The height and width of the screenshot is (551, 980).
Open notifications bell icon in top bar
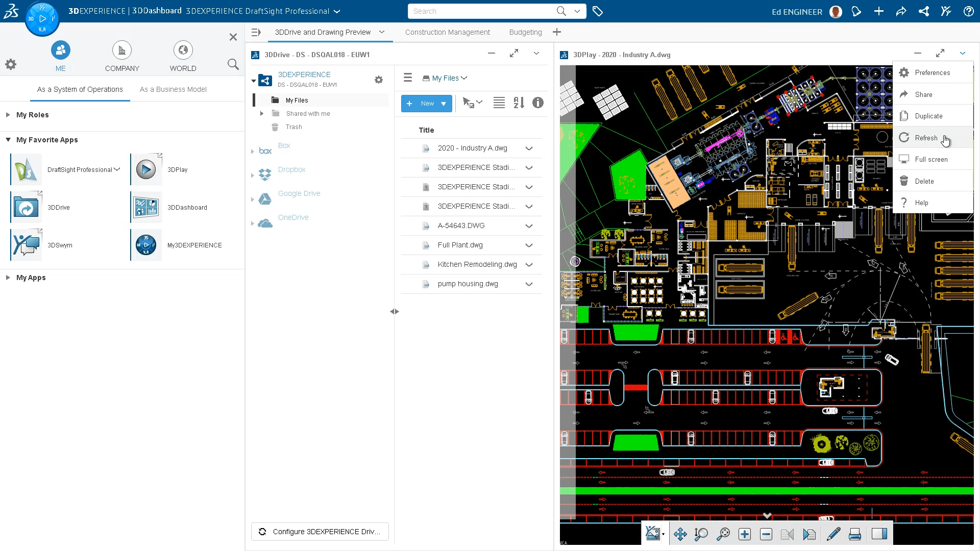pos(856,11)
